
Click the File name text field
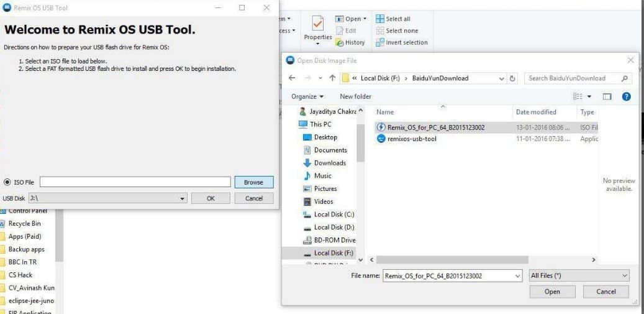(x=448, y=276)
